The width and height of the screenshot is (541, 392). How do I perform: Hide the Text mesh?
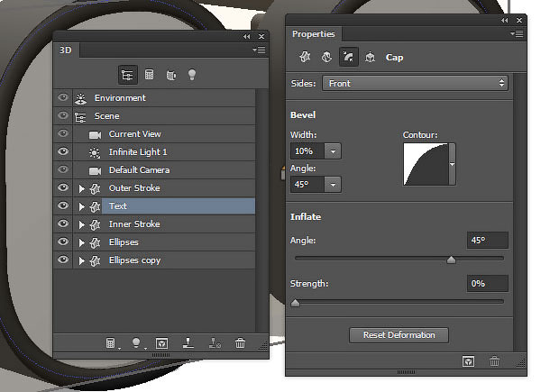point(63,205)
